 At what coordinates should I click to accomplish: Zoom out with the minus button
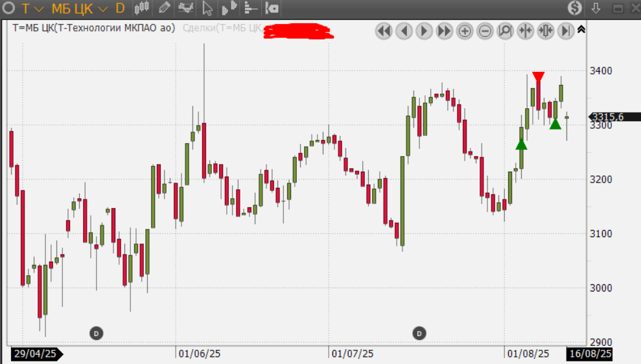coord(485,30)
